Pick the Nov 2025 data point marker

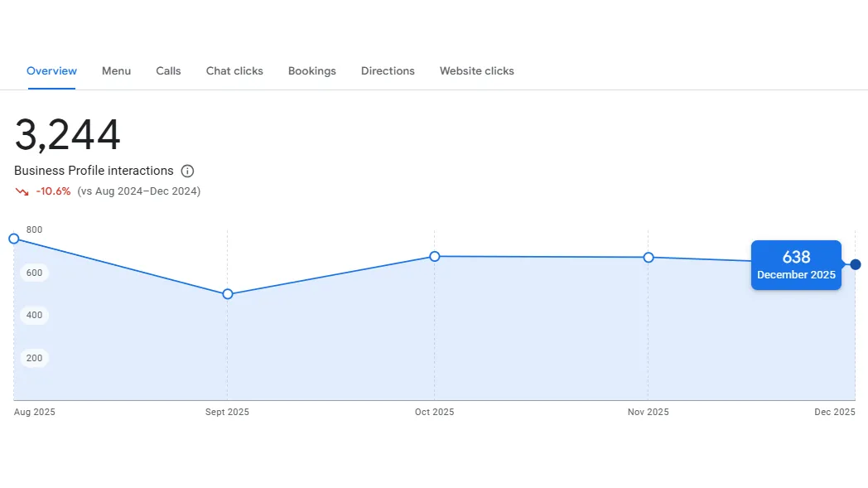pos(649,258)
